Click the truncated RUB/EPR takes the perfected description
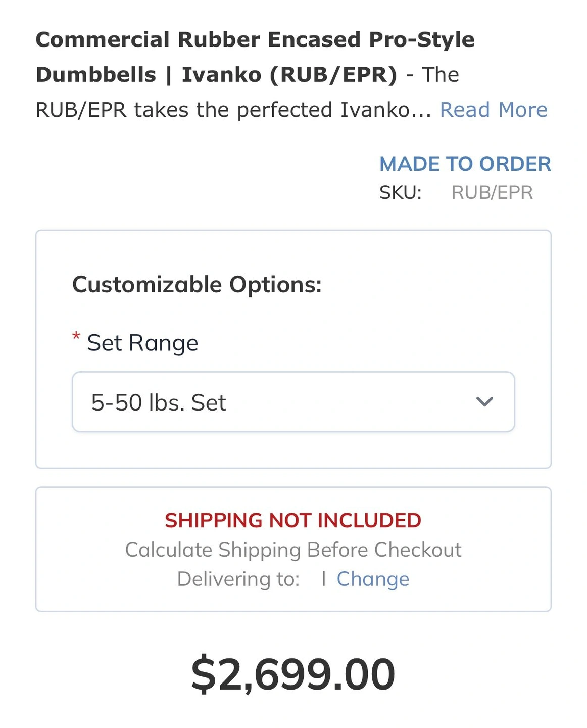The height and width of the screenshot is (728, 587). tap(232, 110)
